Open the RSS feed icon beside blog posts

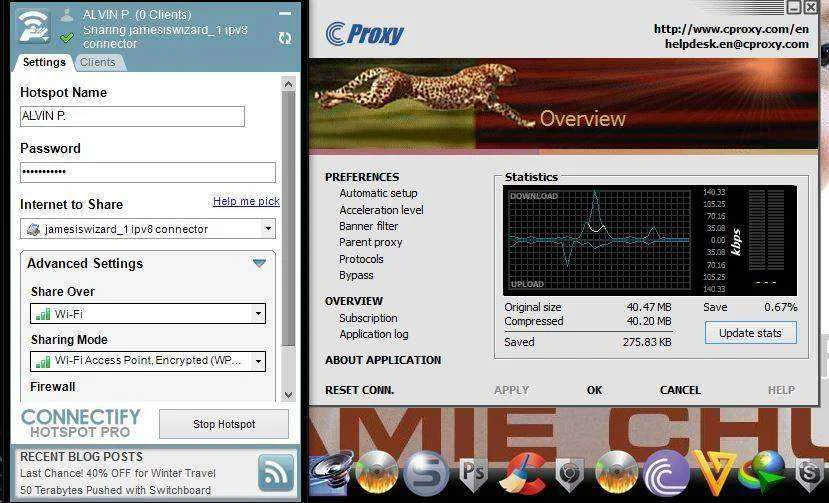tap(275, 472)
